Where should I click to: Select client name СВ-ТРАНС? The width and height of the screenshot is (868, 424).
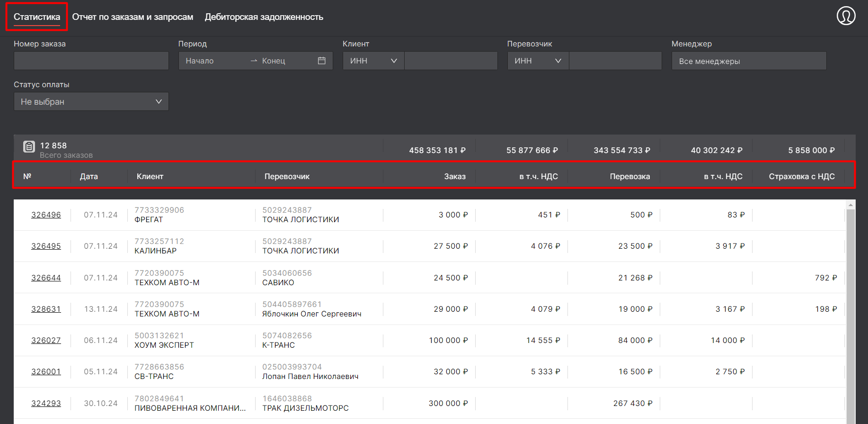pos(154,376)
